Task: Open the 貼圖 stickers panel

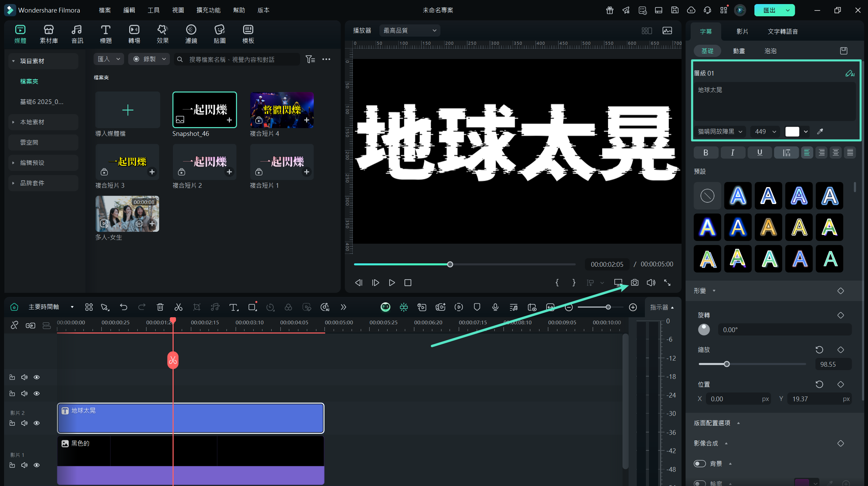Action: [x=219, y=34]
